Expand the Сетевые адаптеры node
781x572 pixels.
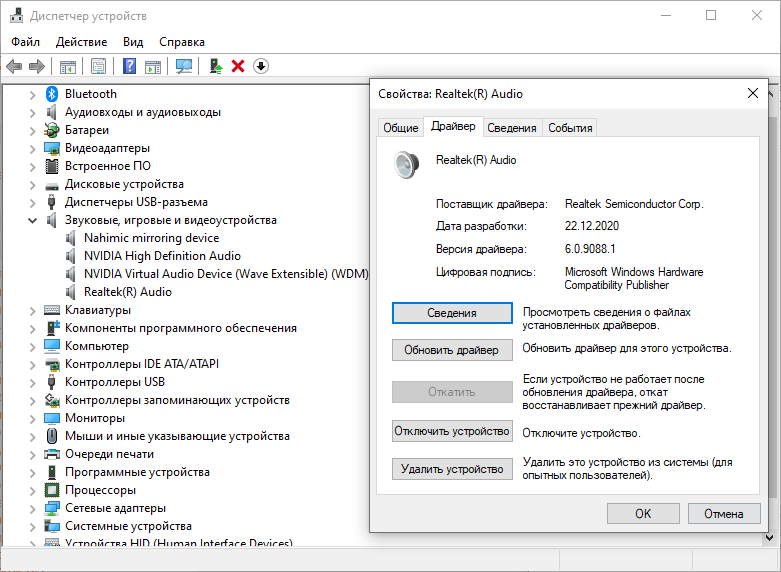tap(32, 509)
